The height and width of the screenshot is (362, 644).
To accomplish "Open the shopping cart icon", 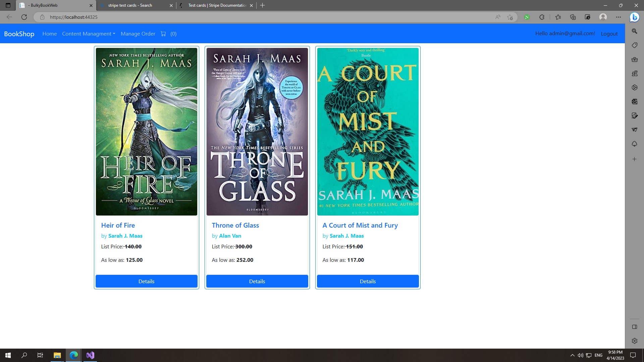I will pyautogui.click(x=163, y=34).
